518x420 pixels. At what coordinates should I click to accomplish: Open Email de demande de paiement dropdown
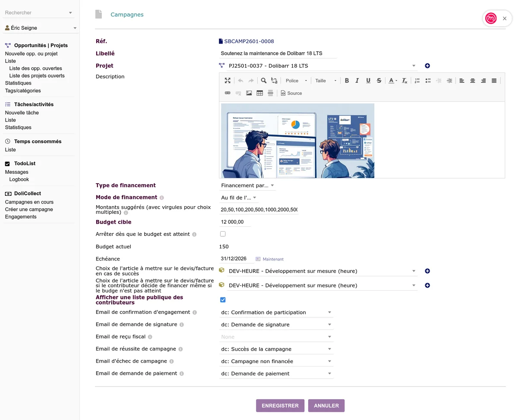click(x=276, y=373)
